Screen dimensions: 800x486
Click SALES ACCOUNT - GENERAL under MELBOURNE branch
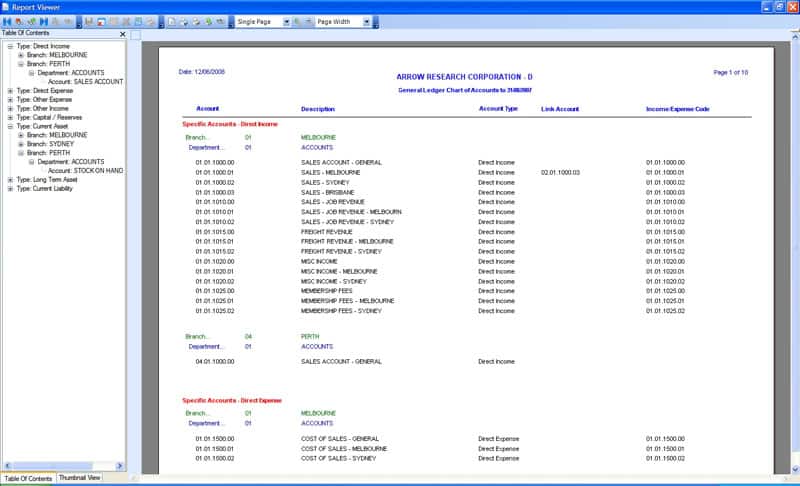click(x=341, y=163)
